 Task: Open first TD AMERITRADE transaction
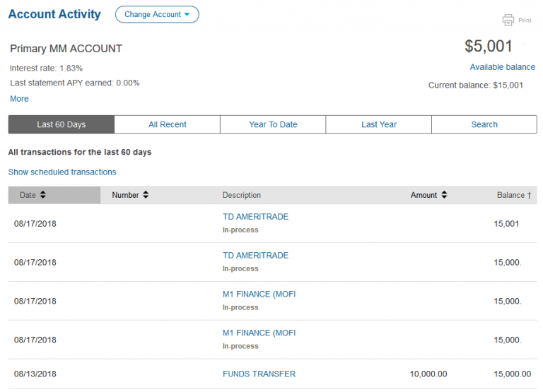click(255, 217)
